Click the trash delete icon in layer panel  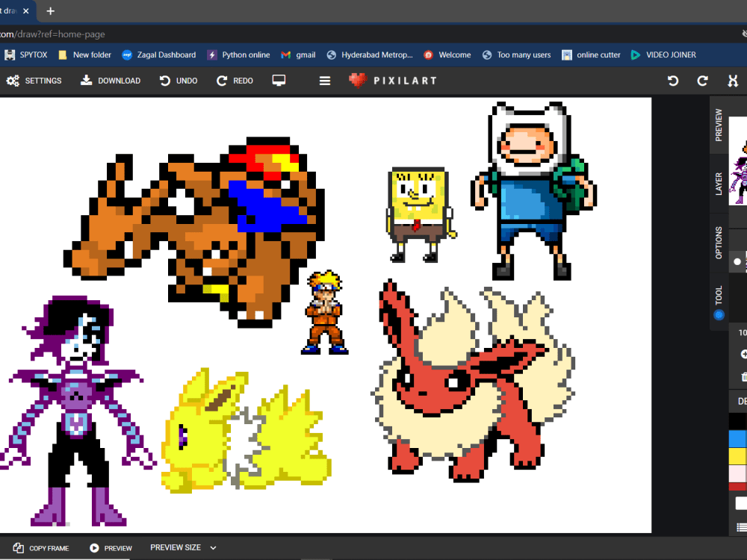(x=744, y=377)
